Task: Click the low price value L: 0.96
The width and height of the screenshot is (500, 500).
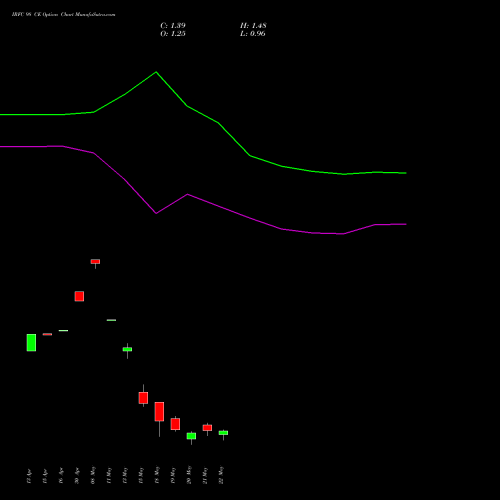Action: 253,34
